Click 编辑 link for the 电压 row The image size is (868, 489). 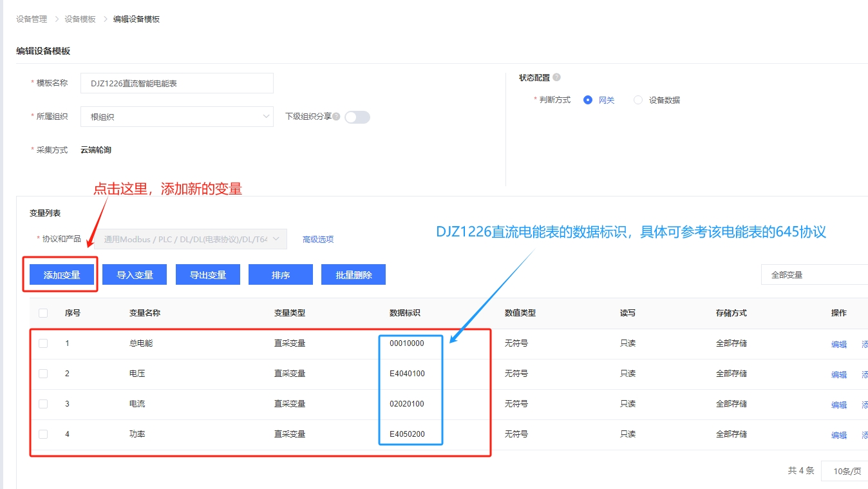click(839, 374)
